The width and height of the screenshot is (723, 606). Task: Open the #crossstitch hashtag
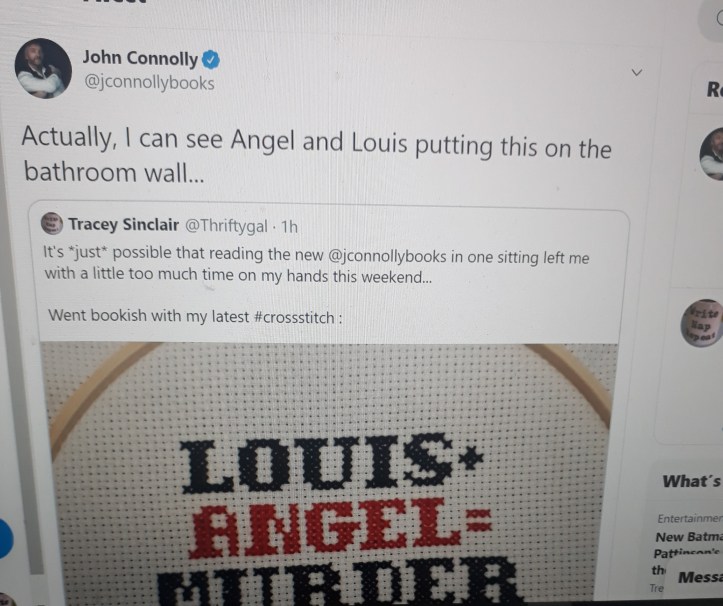point(294,317)
